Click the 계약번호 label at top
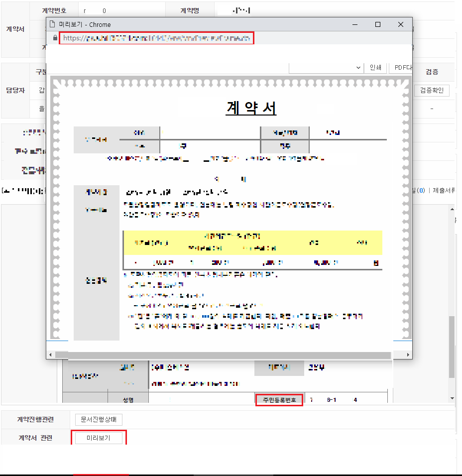The image size is (462, 476). pyautogui.click(x=54, y=10)
